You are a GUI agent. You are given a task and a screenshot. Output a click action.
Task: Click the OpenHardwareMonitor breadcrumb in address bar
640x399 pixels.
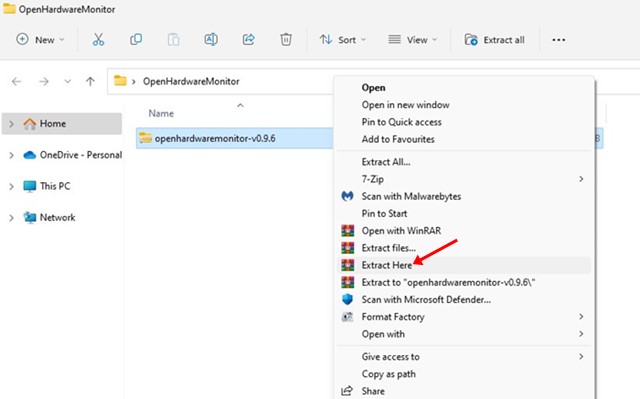point(191,81)
